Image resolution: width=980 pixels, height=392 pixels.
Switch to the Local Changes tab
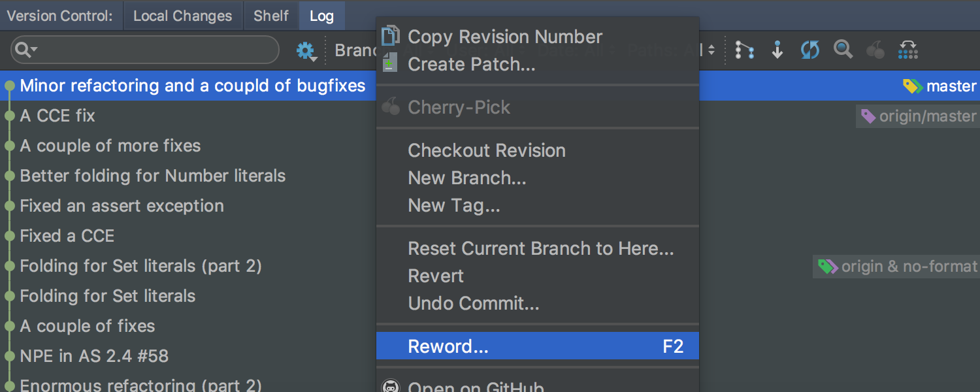click(183, 16)
